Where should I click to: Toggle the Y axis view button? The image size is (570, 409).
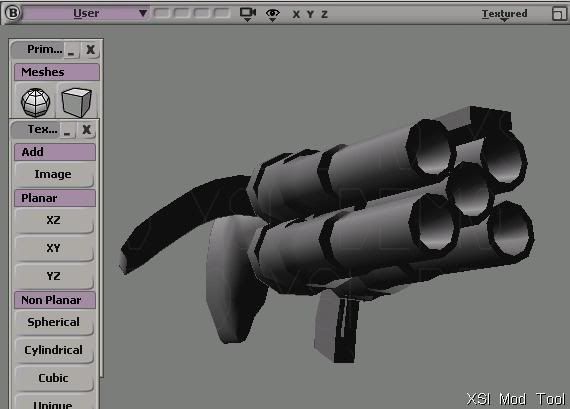[310, 14]
